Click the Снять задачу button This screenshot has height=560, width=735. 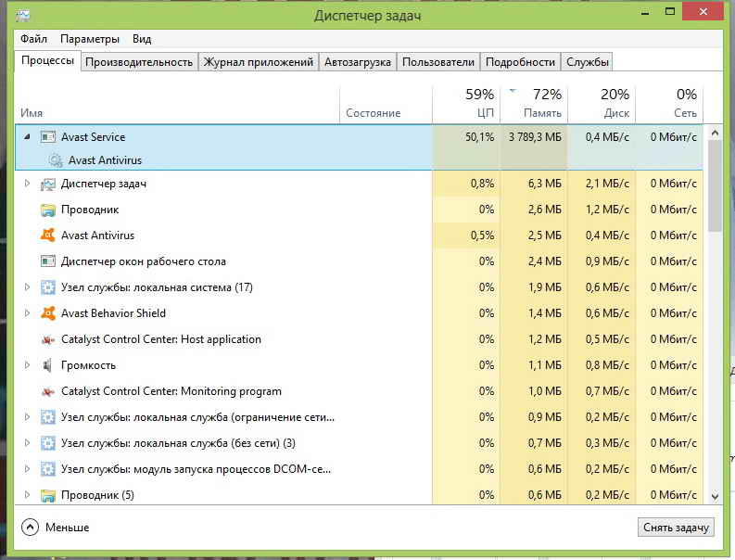point(676,528)
